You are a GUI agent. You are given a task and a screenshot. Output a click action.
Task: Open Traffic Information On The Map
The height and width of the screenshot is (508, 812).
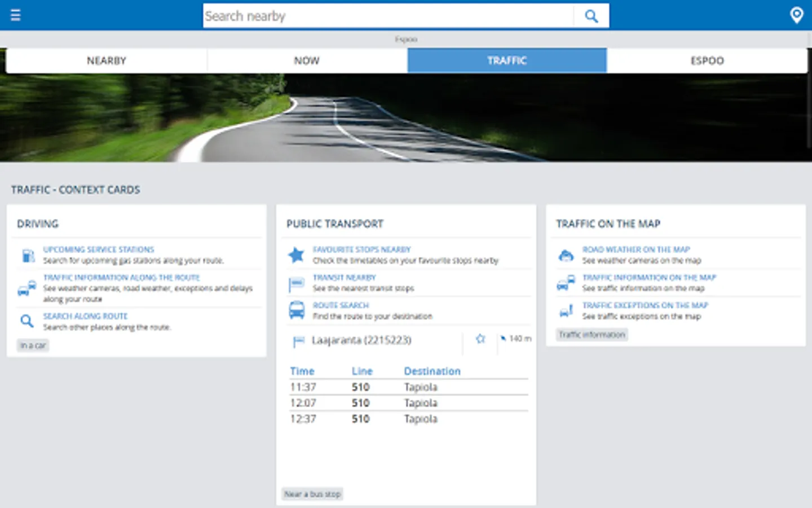[649, 278]
